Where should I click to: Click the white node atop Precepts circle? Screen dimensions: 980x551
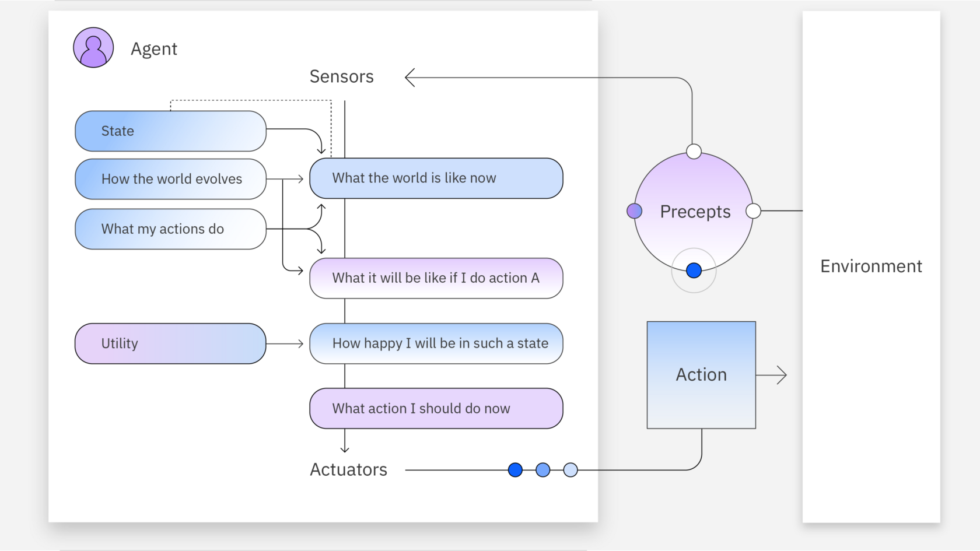pyautogui.click(x=694, y=152)
